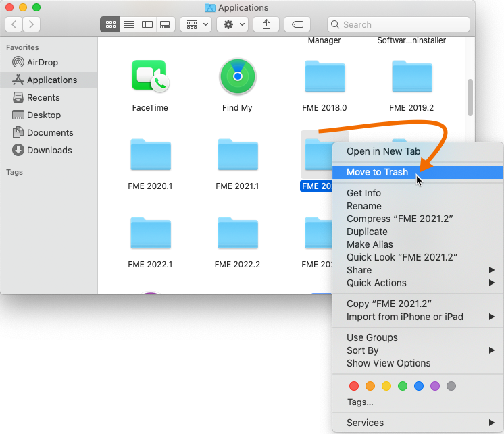Screen dimensions: 504x434
Task: Choose Use Groups
Action: [x=418, y=337]
